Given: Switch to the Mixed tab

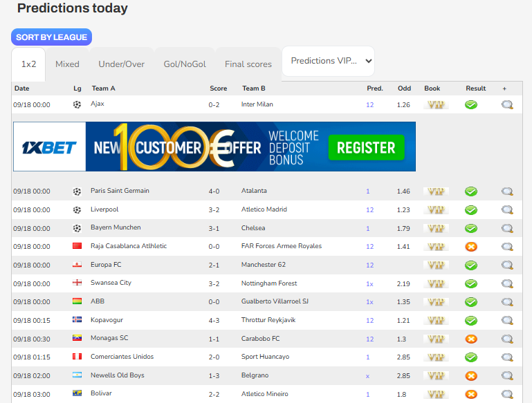Looking at the screenshot, I should point(67,64).
